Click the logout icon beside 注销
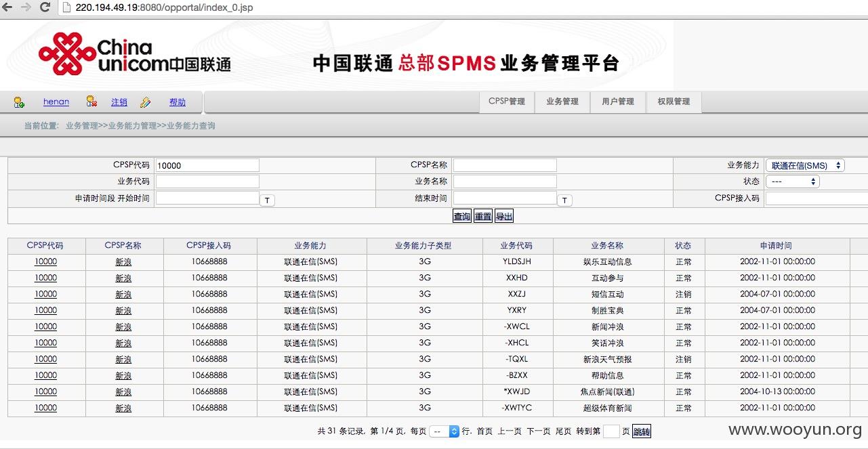This screenshot has height=449, width=868. pyautogui.click(x=91, y=102)
